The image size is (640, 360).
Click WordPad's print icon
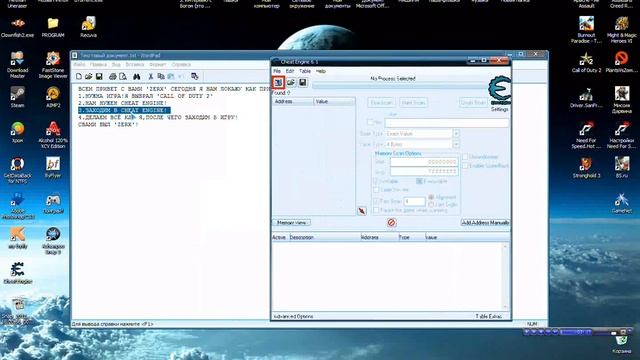tap(112, 76)
